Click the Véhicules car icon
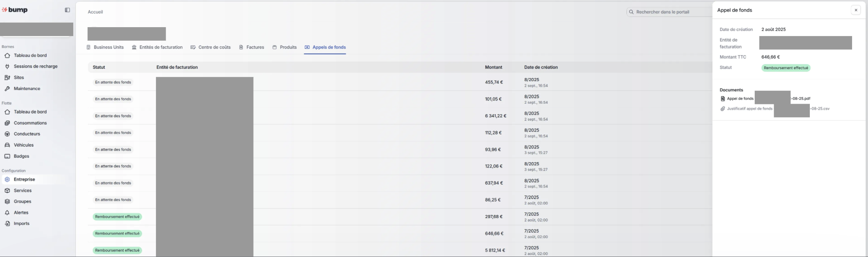This screenshot has height=257, width=868. [7, 145]
